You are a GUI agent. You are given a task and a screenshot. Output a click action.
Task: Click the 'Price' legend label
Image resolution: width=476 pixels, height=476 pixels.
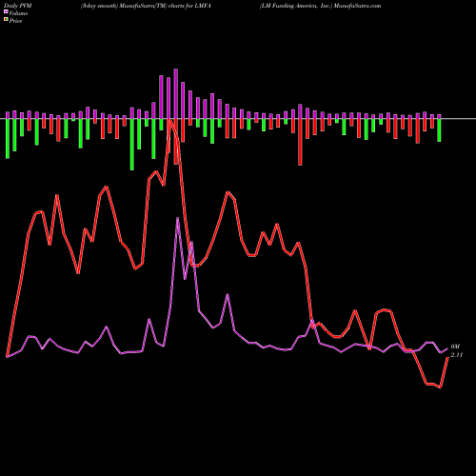tap(15, 21)
